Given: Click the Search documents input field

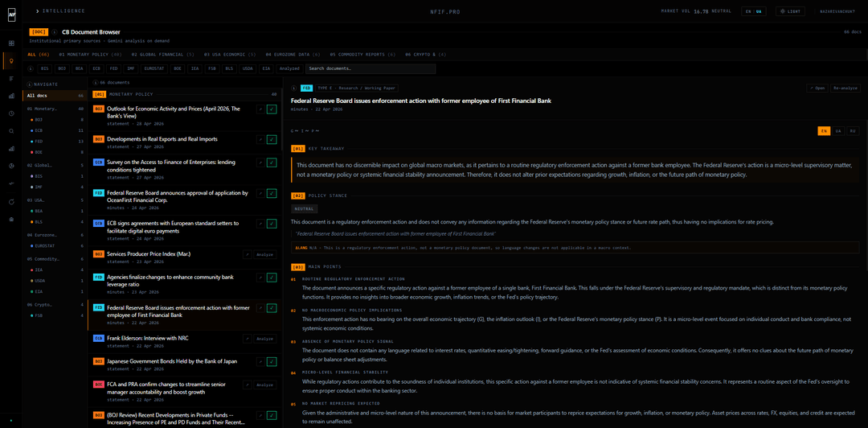Looking at the screenshot, I should (x=371, y=68).
